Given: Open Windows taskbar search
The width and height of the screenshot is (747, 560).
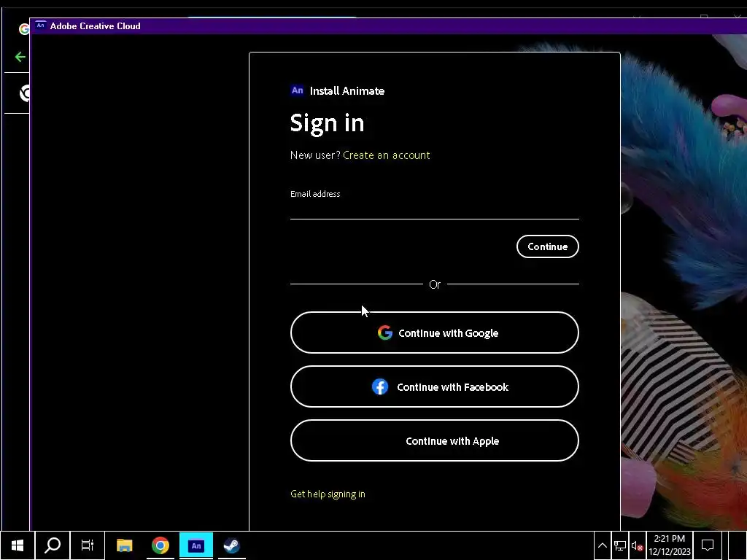Looking at the screenshot, I should pos(53,545).
